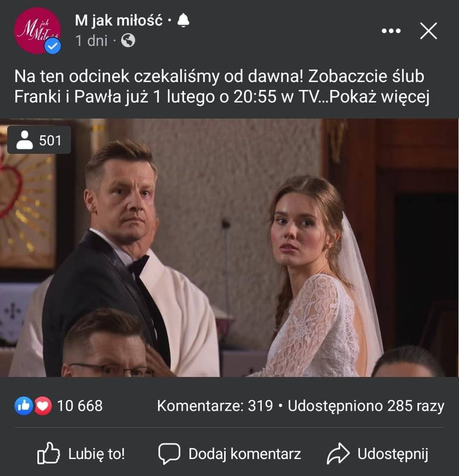The image size is (459, 476).
Task: Click the red heart reaction icon
Action: [x=43, y=406]
